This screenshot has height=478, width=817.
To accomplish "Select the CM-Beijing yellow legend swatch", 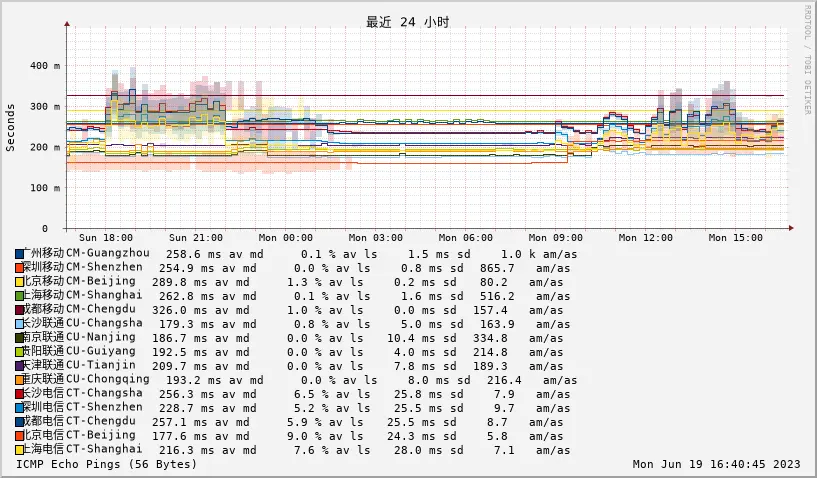I will coord(20,282).
